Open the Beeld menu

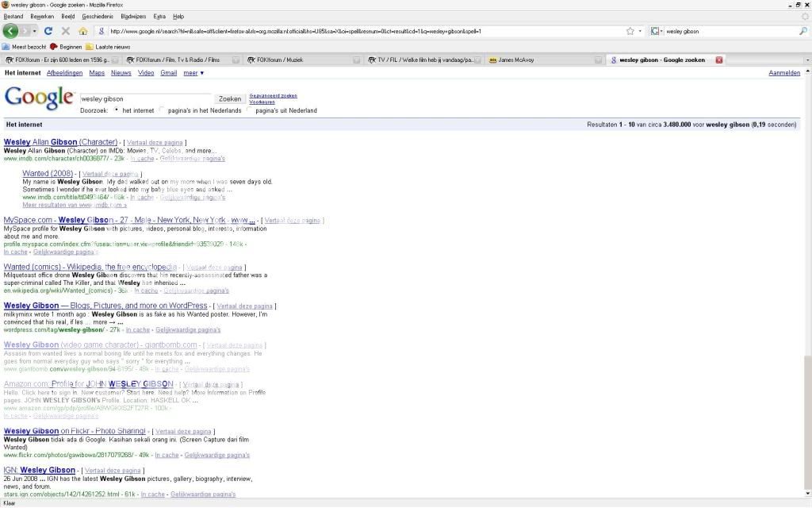pos(68,17)
